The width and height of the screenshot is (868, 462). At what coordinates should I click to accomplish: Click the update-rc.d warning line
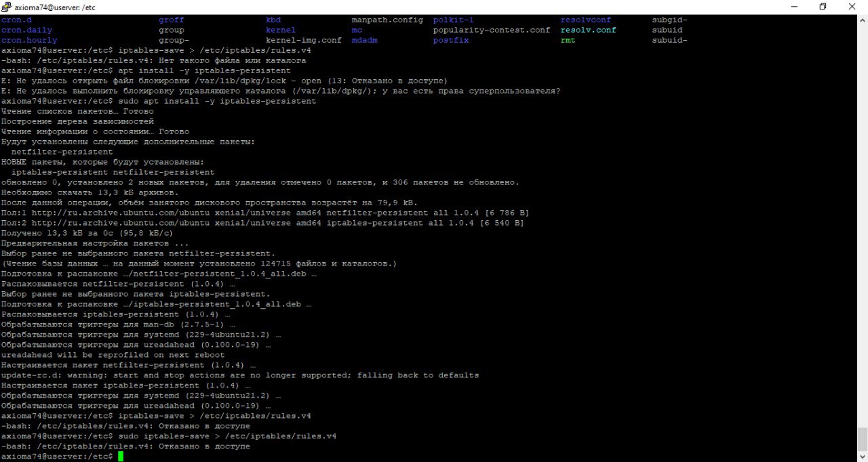(240, 375)
